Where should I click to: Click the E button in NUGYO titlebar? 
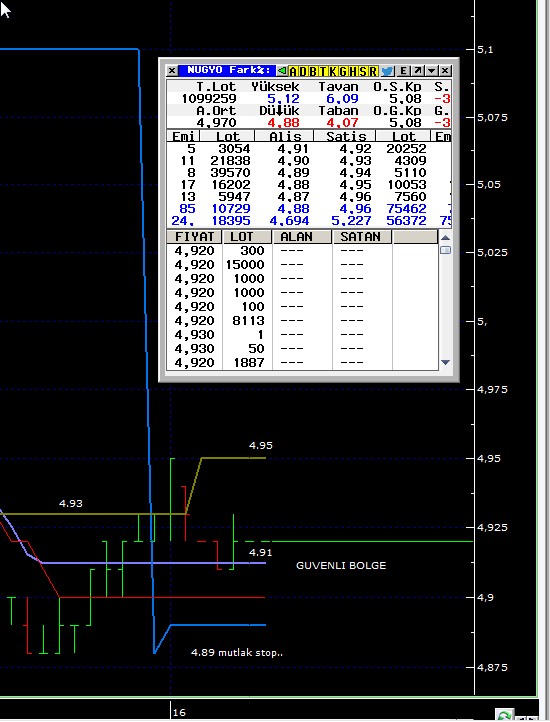point(403,71)
